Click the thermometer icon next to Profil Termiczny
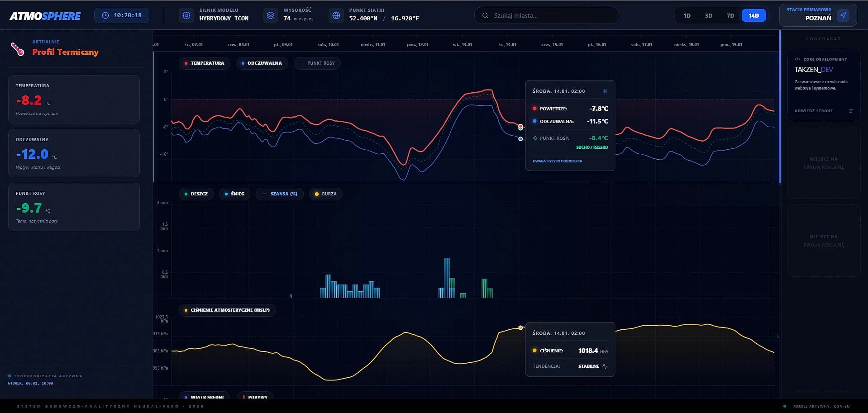This screenshot has height=413, width=868. [x=17, y=50]
